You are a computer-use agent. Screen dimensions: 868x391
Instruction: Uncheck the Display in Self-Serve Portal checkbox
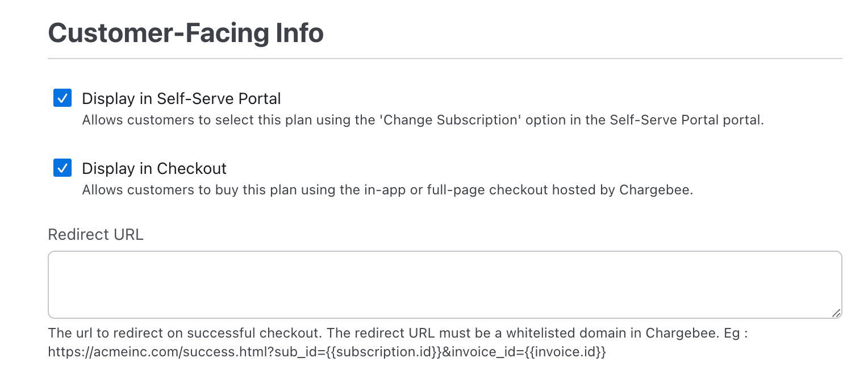point(62,98)
